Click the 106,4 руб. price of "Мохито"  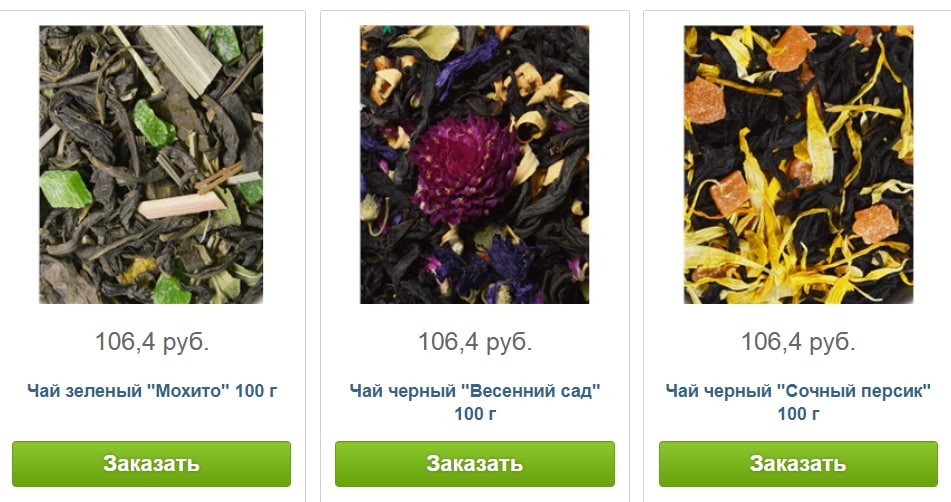[152, 342]
